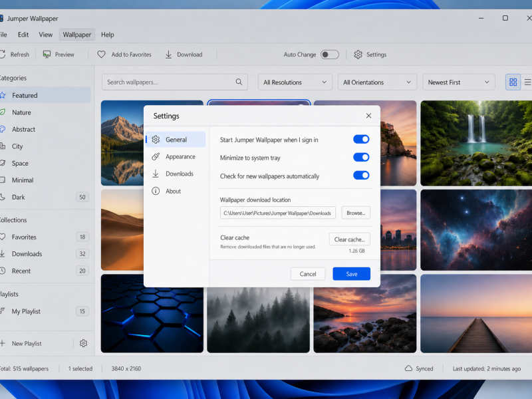Select the Space category
The image size is (532, 399).
click(45, 163)
